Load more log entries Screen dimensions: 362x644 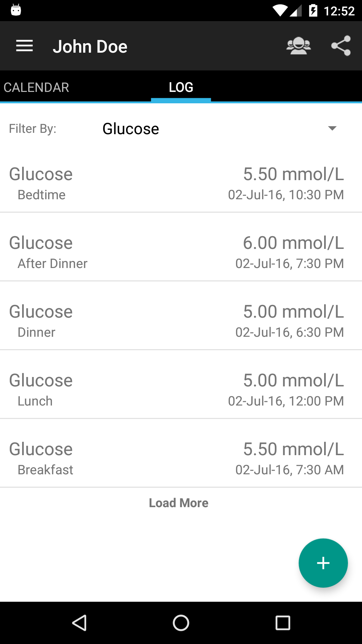[x=179, y=503]
